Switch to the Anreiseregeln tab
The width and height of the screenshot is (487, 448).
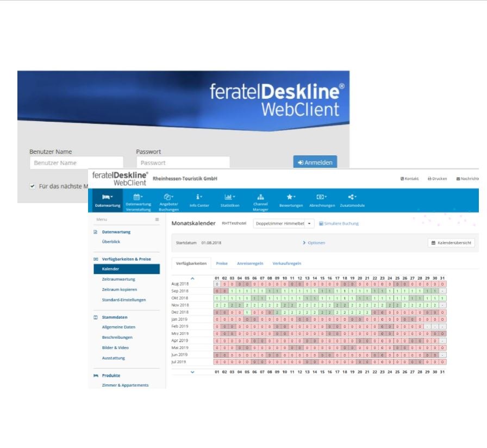(250, 263)
